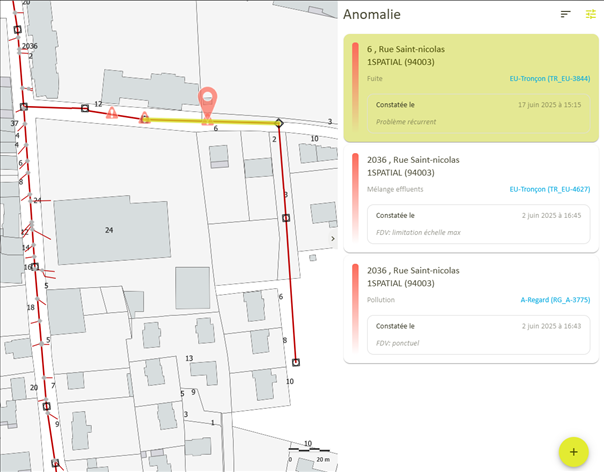Click manhole square near number 16
Screen dimensions: 604x472
coord(35,267)
